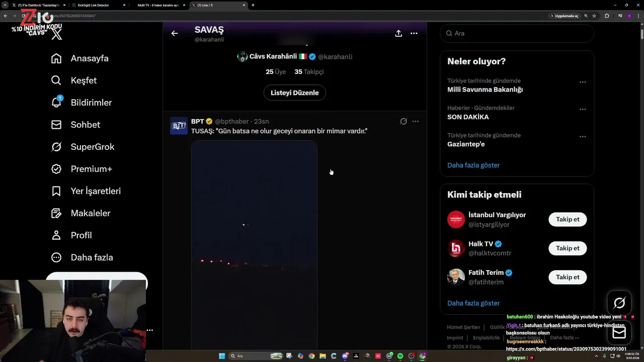Focus the Ara search field
This screenshot has height=362, width=644.
click(x=517, y=33)
